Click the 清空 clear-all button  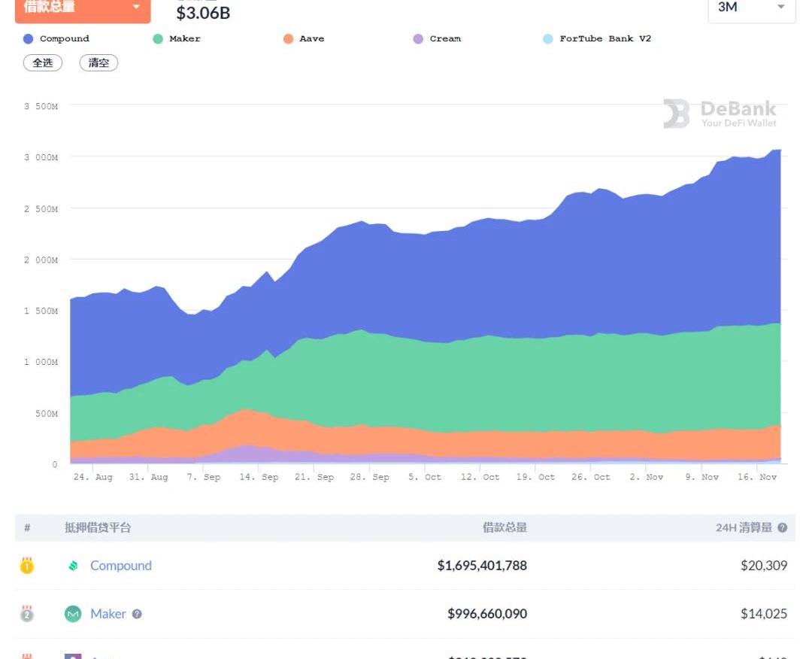pyautogui.click(x=98, y=63)
